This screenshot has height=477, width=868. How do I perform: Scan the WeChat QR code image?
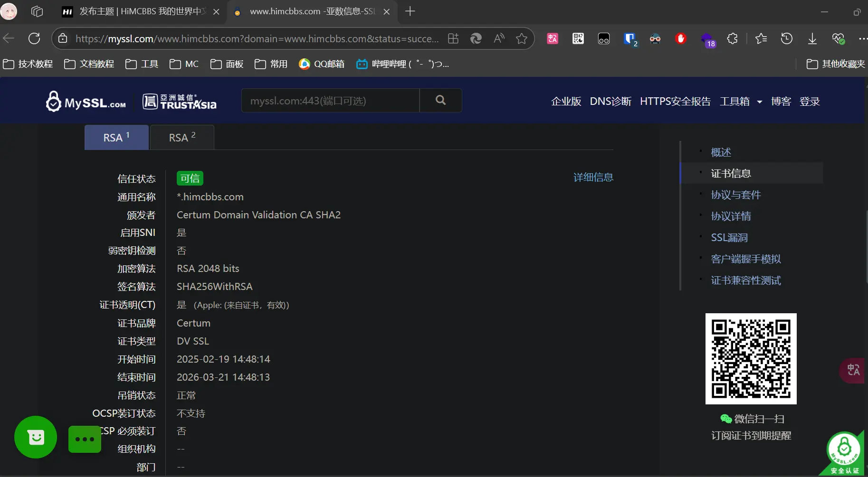click(x=751, y=358)
